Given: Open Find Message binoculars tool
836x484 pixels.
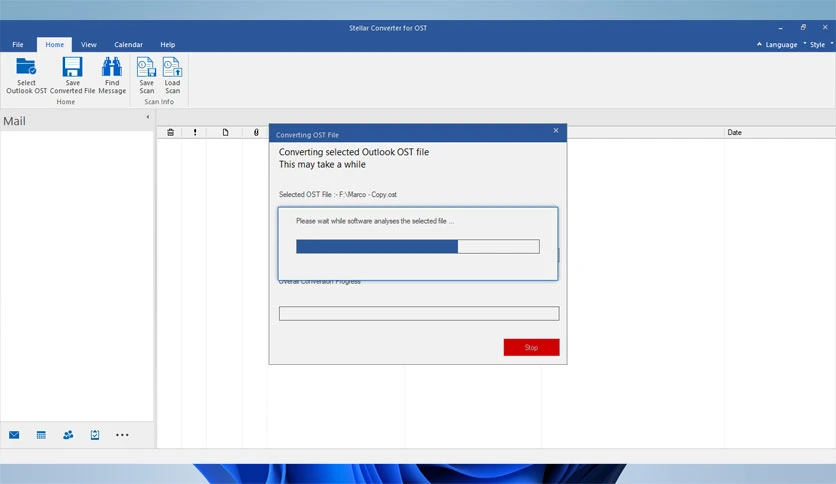Looking at the screenshot, I should tap(112, 67).
